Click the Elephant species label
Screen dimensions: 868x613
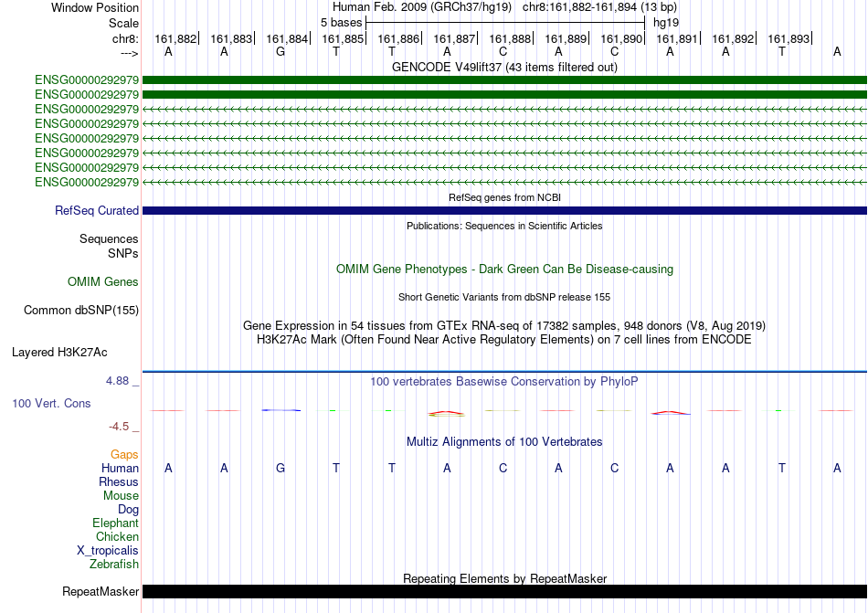pyautogui.click(x=116, y=523)
